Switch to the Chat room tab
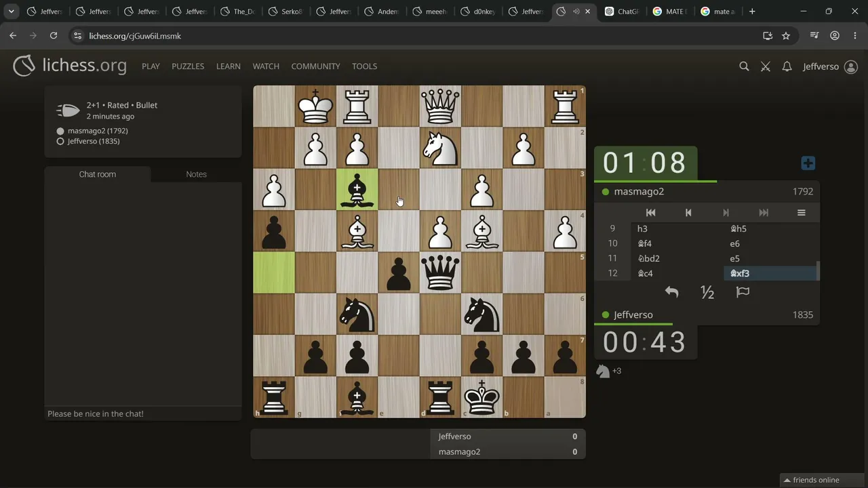The width and height of the screenshot is (868, 488). tap(98, 174)
